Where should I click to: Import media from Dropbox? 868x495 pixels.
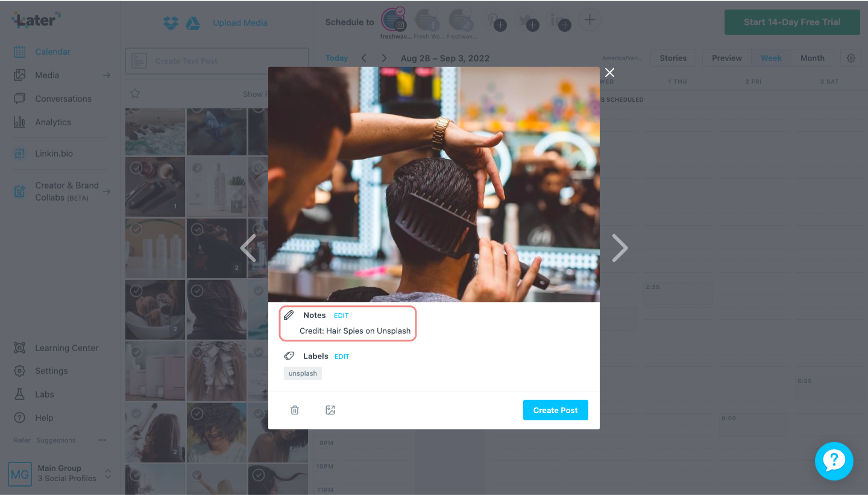point(171,23)
